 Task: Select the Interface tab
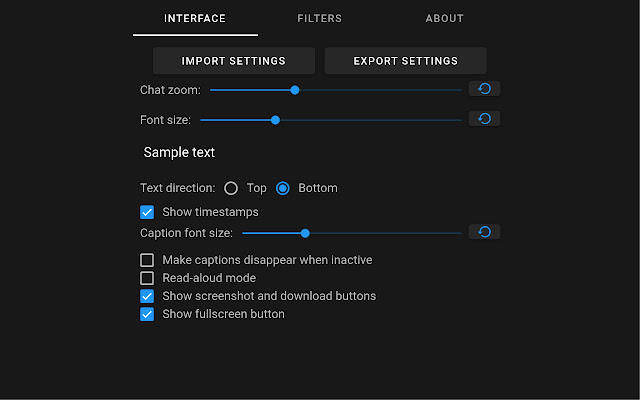coord(195,18)
